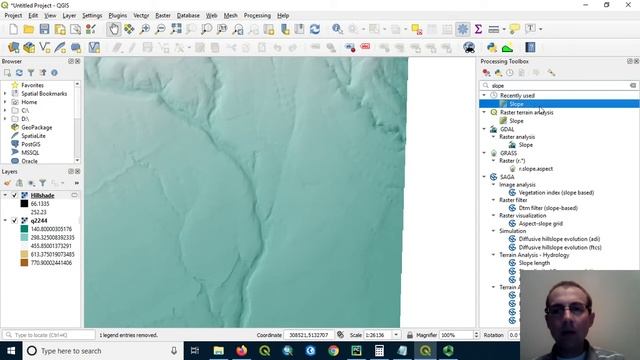Viewport: 640px width, 360px height.
Task: Toggle visibility of Hillshade layer
Action: coord(14,196)
